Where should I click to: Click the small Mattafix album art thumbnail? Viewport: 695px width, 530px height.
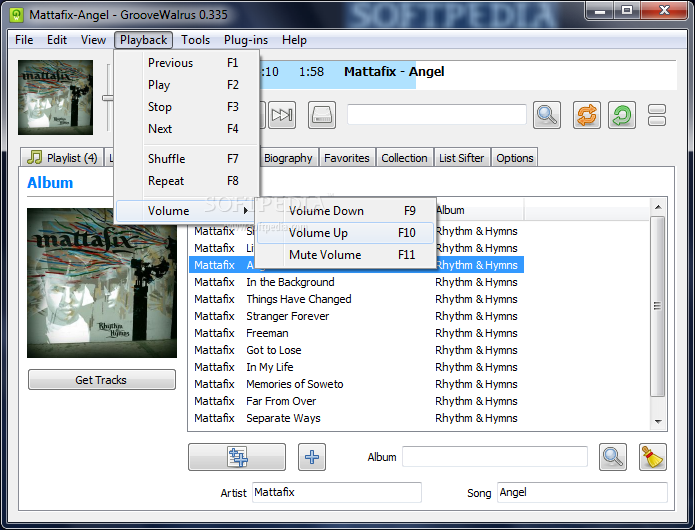tap(55, 97)
